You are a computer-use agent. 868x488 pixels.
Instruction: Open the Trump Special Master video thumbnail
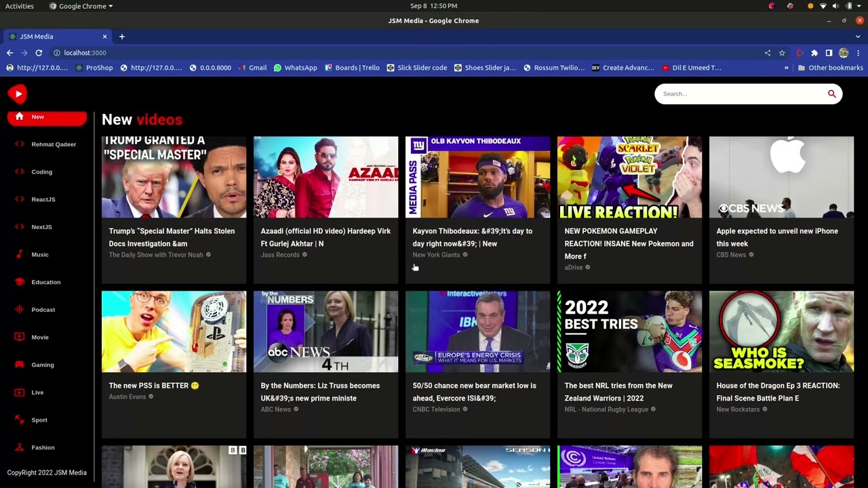tap(174, 177)
